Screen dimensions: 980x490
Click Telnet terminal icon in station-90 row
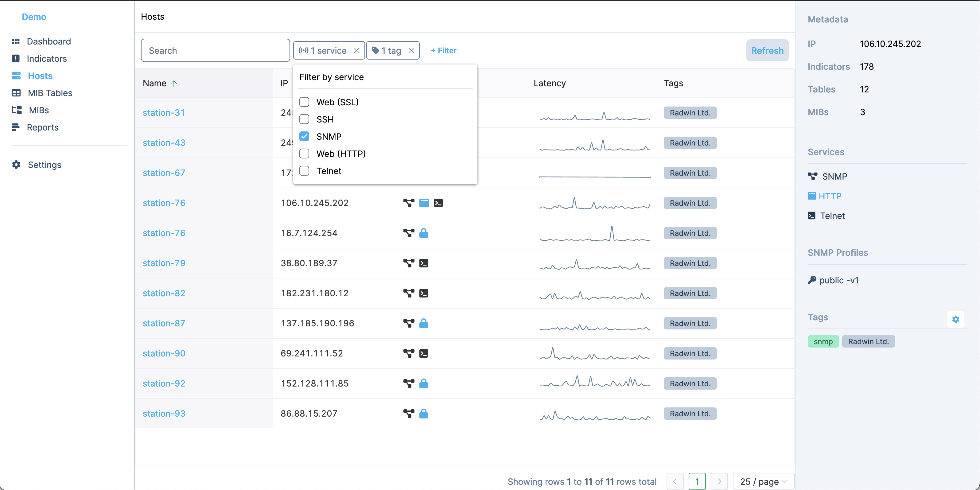[x=423, y=353]
